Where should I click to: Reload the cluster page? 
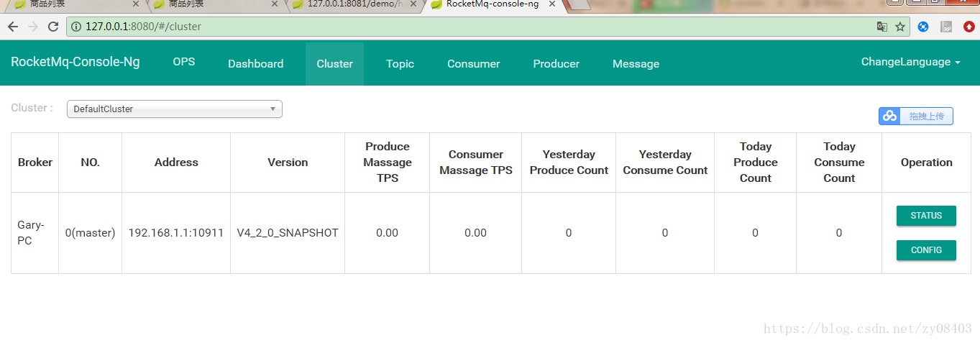tap(53, 27)
